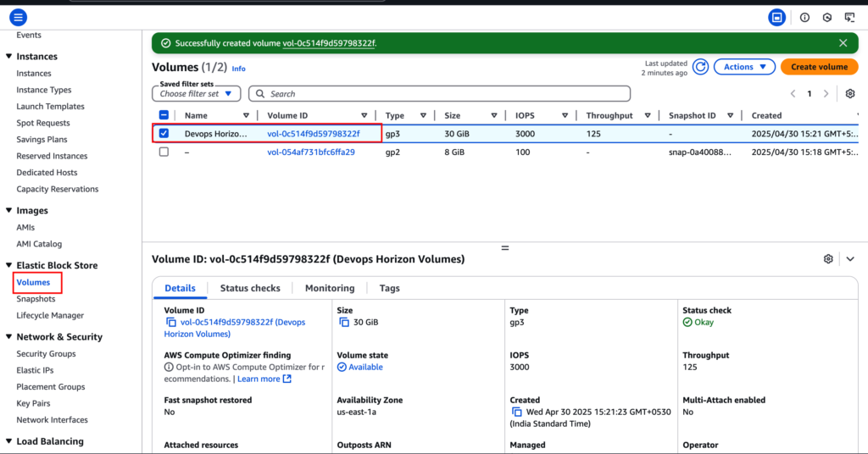Sort by Snapshot ID column arrow
Image resolution: width=868 pixels, height=454 pixels.
click(x=730, y=115)
